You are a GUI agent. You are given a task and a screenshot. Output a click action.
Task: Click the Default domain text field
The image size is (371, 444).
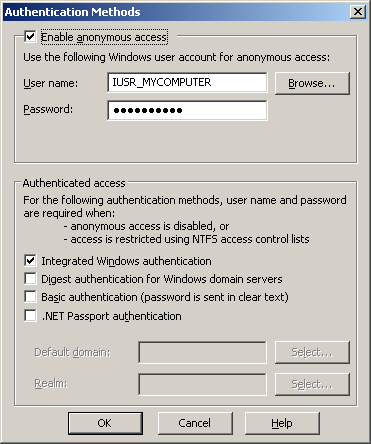(x=203, y=352)
